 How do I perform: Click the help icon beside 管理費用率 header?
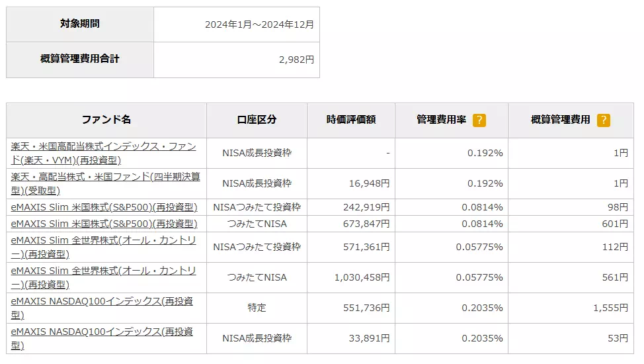pyautogui.click(x=479, y=120)
